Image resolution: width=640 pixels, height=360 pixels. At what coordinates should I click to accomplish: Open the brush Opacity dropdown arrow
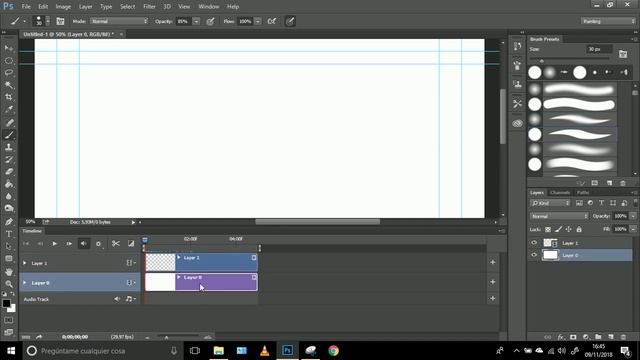(196, 21)
